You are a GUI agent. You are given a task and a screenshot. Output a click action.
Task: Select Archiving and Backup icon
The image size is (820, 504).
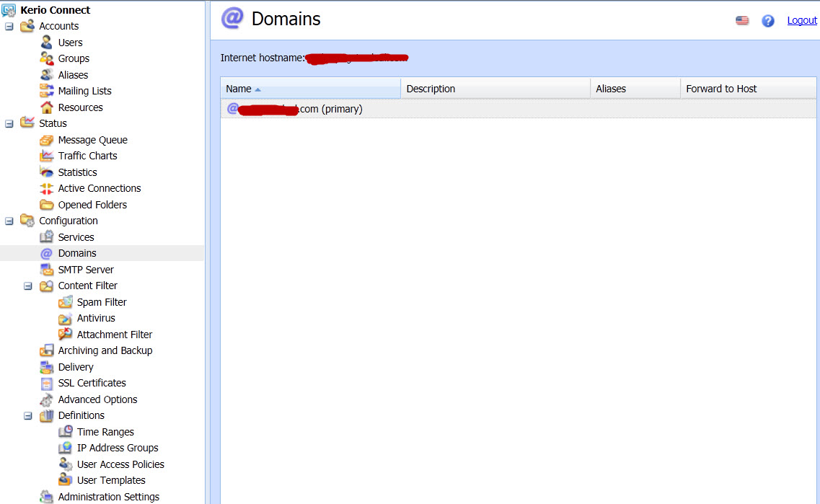coord(47,350)
